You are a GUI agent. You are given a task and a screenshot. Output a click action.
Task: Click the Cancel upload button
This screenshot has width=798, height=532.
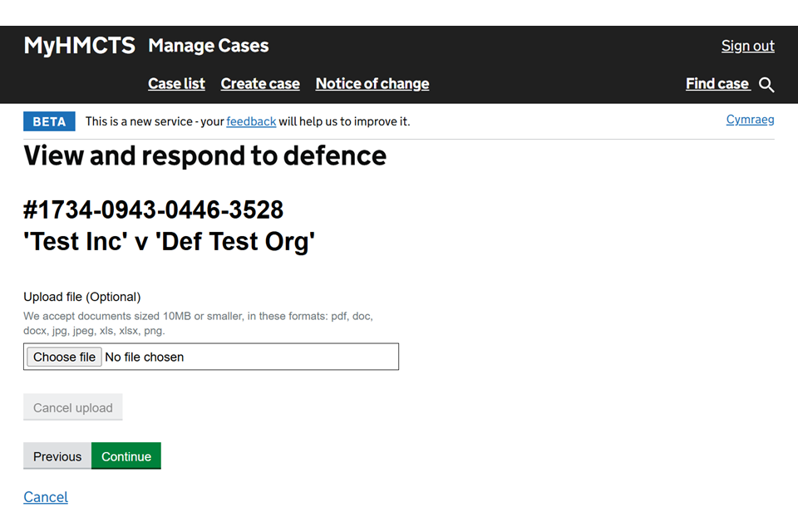click(x=73, y=407)
